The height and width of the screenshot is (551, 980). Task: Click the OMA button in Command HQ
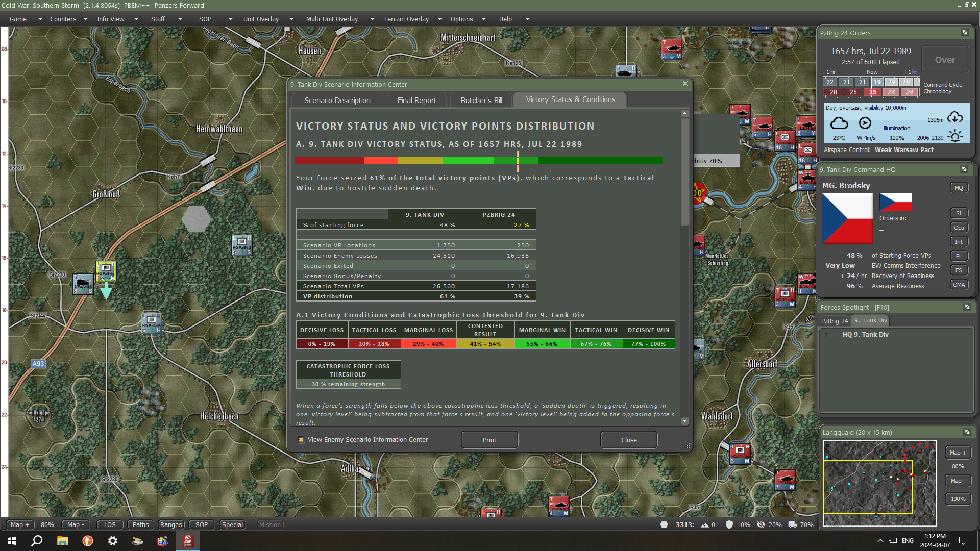(959, 285)
